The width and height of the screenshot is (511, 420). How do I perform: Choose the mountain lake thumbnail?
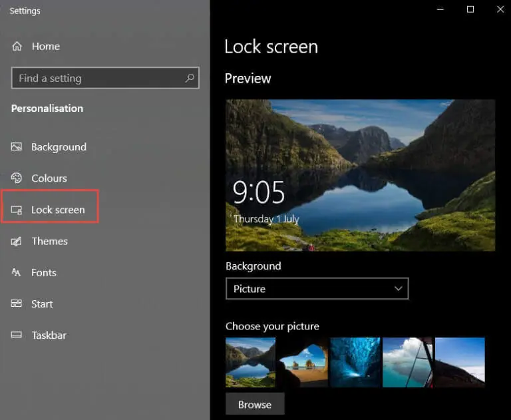[x=250, y=362]
